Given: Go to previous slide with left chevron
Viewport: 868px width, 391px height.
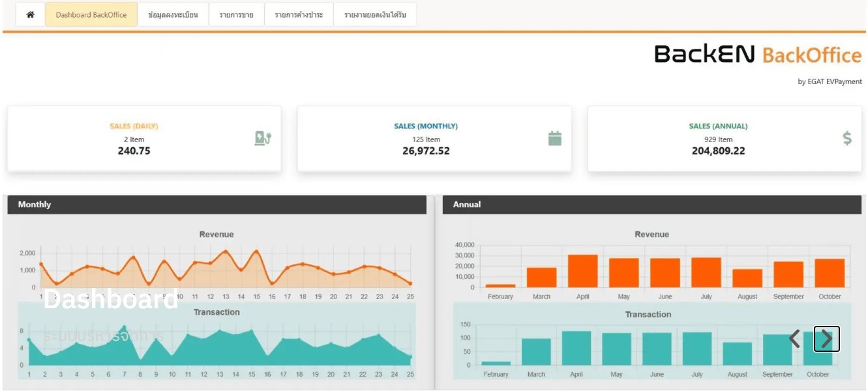Looking at the screenshot, I should point(794,339).
